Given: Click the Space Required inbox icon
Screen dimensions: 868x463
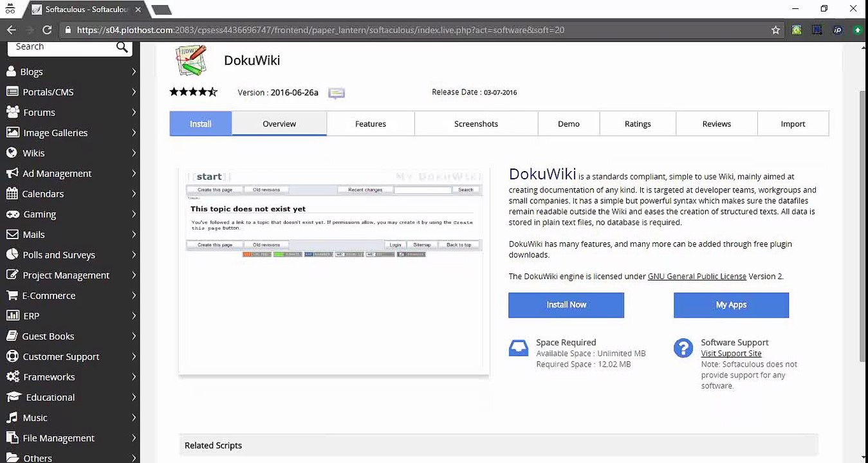Looking at the screenshot, I should coord(519,348).
